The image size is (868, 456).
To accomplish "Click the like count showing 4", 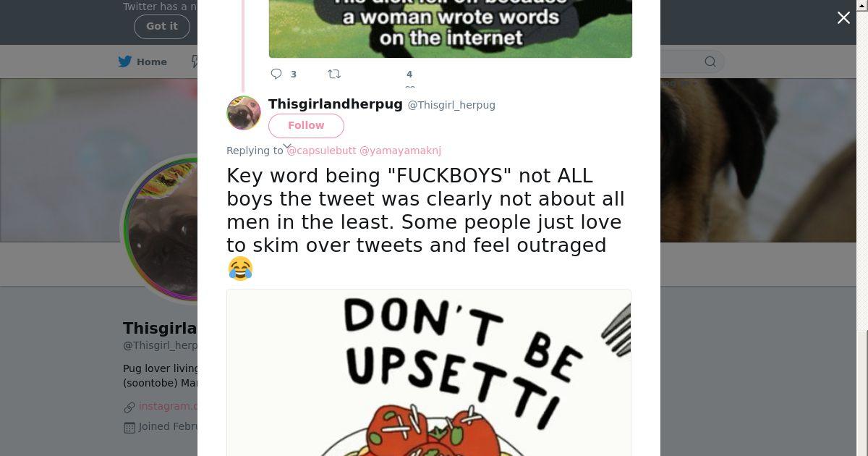I will click(409, 74).
